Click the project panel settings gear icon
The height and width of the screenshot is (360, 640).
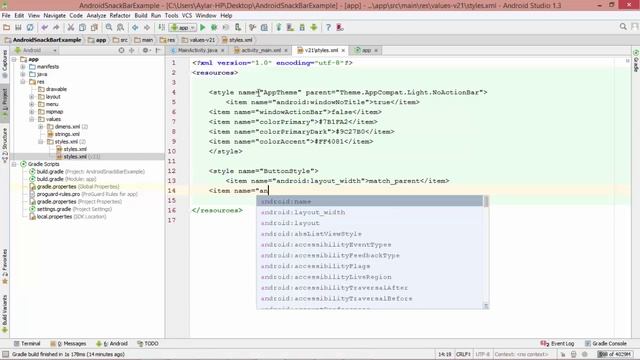(x=145, y=50)
